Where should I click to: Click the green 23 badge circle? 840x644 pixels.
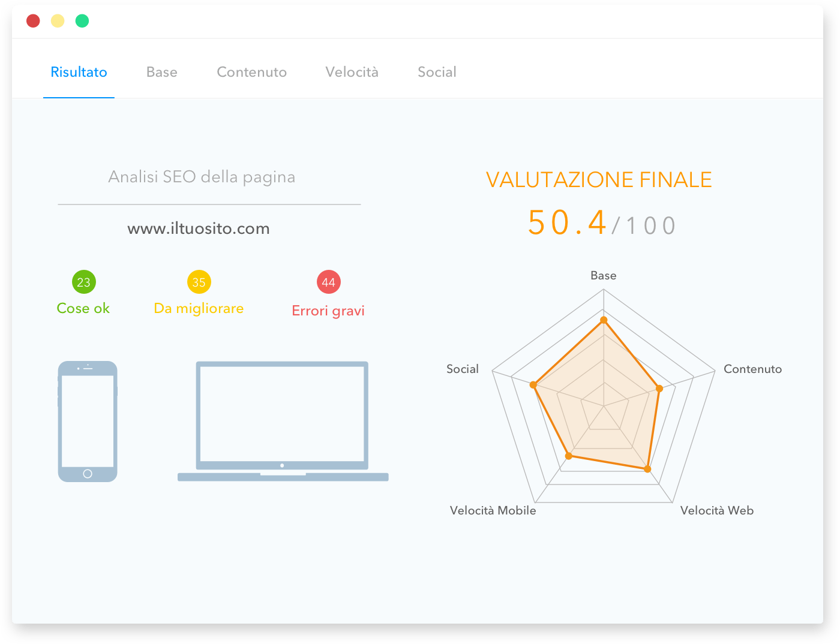(x=83, y=282)
